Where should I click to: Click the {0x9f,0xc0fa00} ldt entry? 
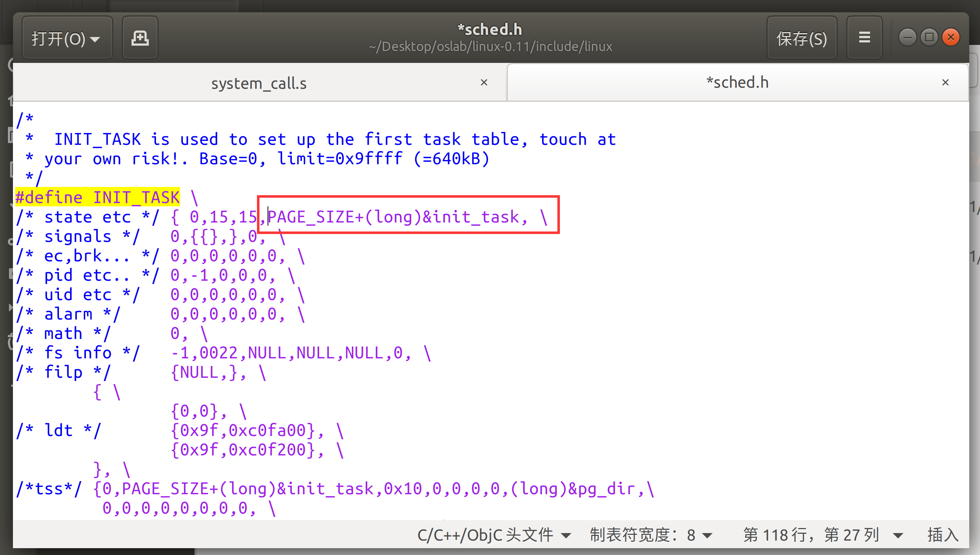tap(243, 431)
